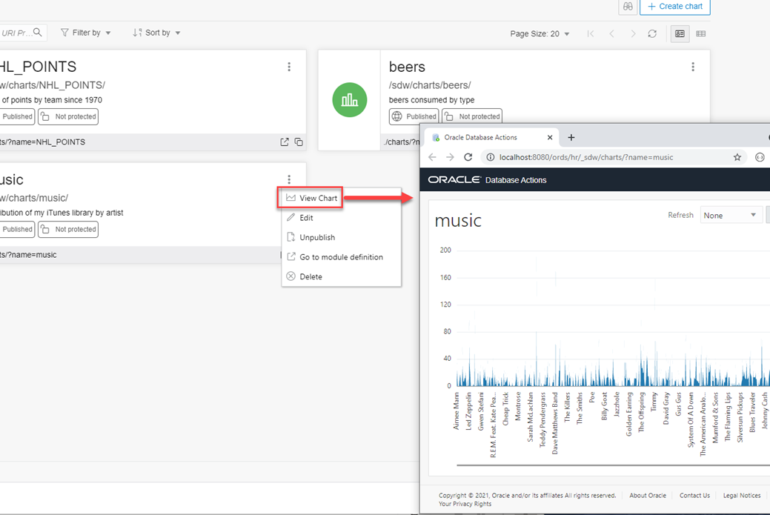Click Not protected badge on NHL_POINTS card
This screenshot has height=515, width=770.
click(68, 116)
